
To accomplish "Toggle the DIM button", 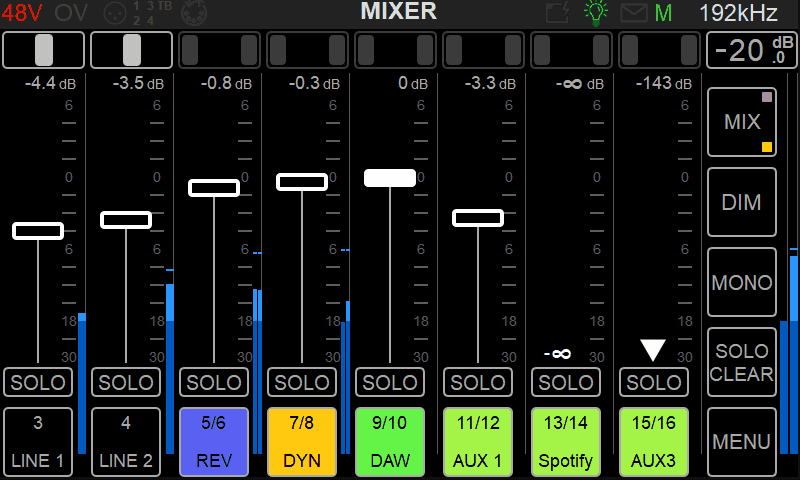I will point(742,202).
